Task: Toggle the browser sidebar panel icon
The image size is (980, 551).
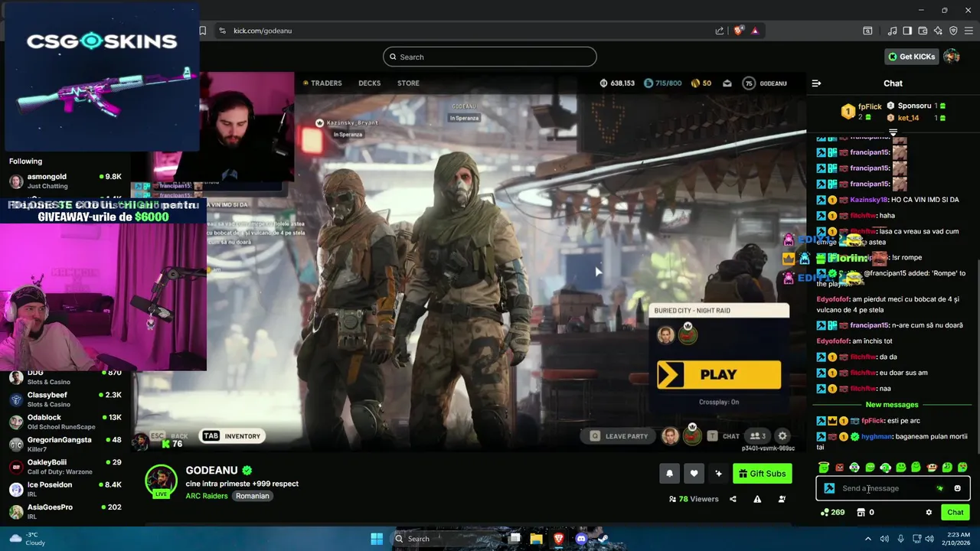Action: pyautogui.click(x=907, y=31)
